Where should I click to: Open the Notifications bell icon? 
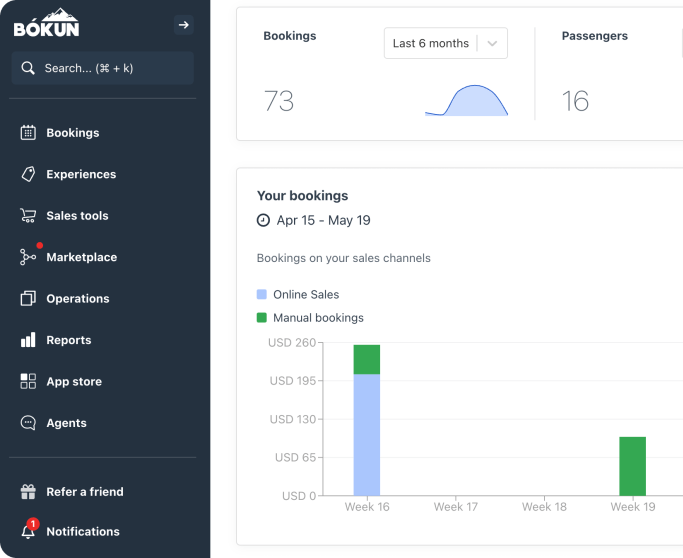coord(28,531)
